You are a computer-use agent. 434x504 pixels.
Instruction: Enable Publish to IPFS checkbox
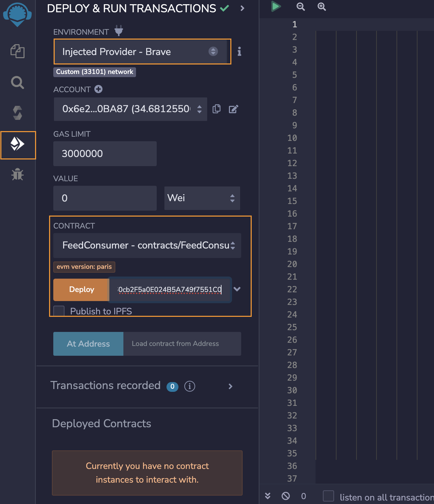pyautogui.click(x=59, y=311)
